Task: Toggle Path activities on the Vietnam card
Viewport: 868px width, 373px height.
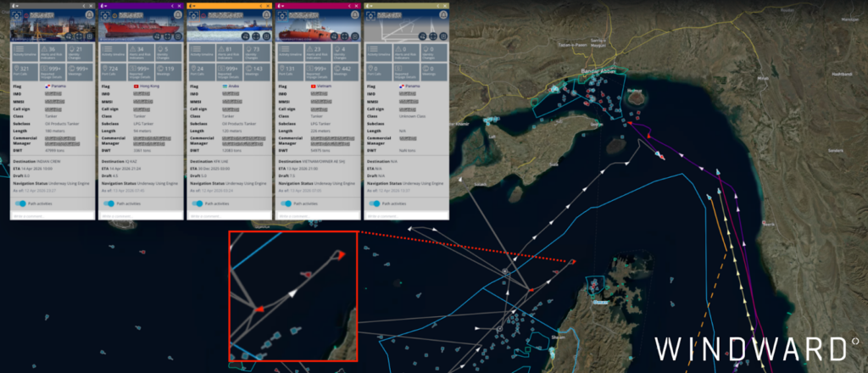Action: pos(286,203)
